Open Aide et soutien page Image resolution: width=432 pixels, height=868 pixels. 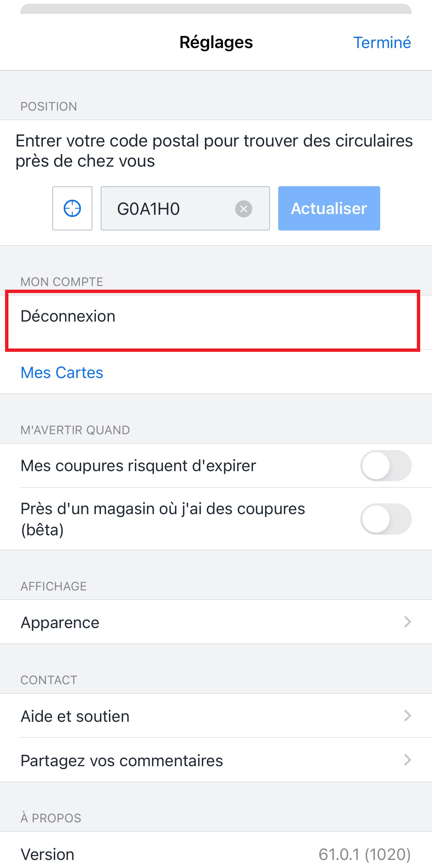216,715
